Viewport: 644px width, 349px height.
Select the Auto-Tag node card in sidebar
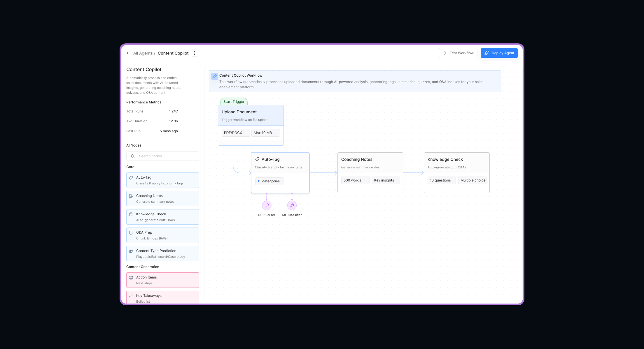click(163, 180)
